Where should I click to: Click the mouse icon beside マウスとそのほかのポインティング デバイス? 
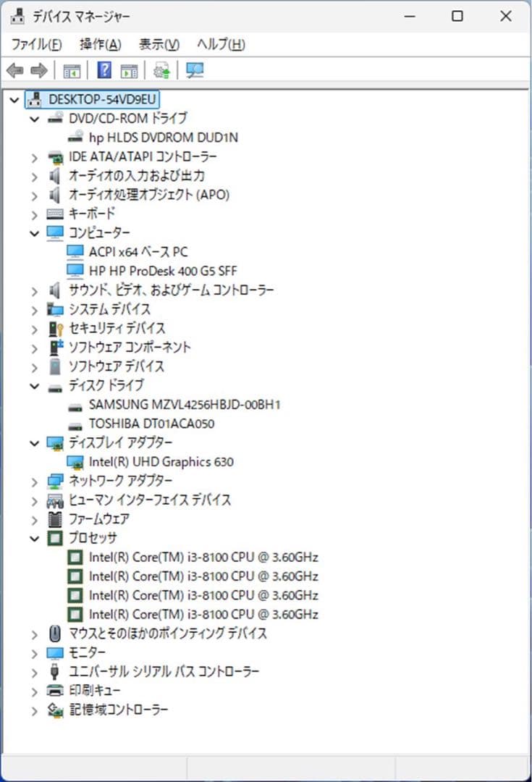[x=55, y=634]
